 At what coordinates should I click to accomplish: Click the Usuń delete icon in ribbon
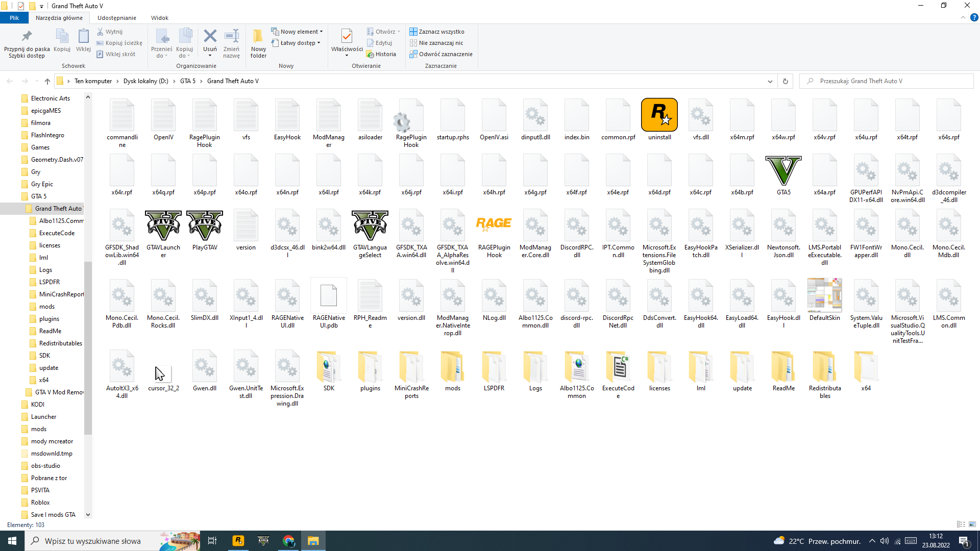pyautogui.click(x=210, y=37)
